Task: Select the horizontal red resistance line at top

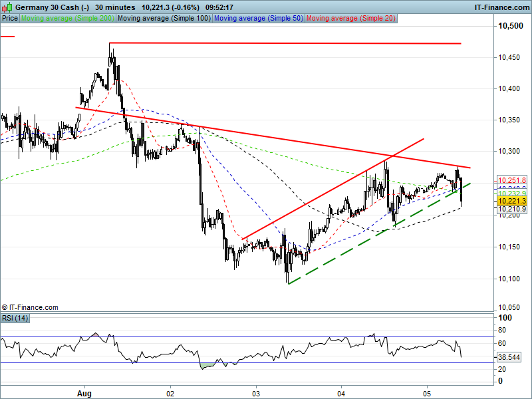Action: (285, 43)
